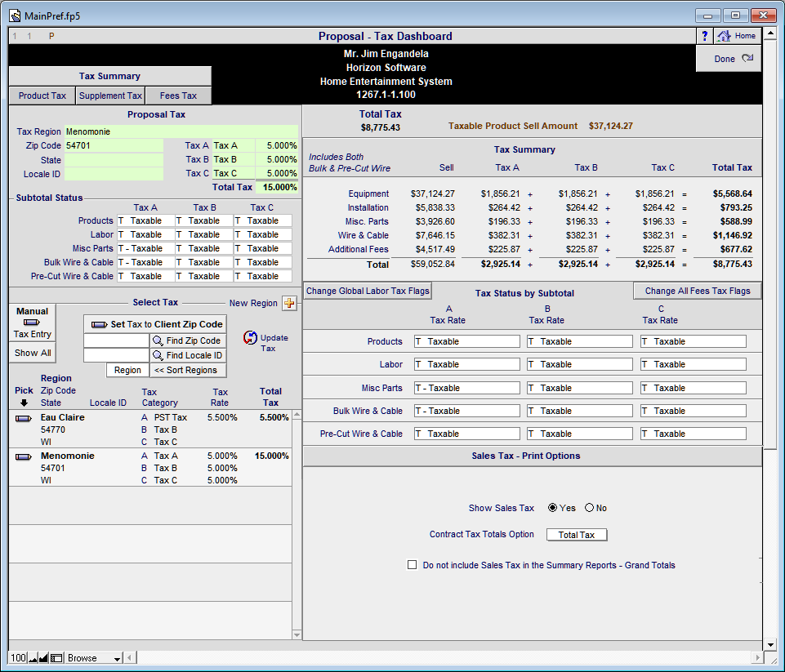This screenshot has width=785, height=672.
Task: Go to Home via house icon
Action: point(737,36)
